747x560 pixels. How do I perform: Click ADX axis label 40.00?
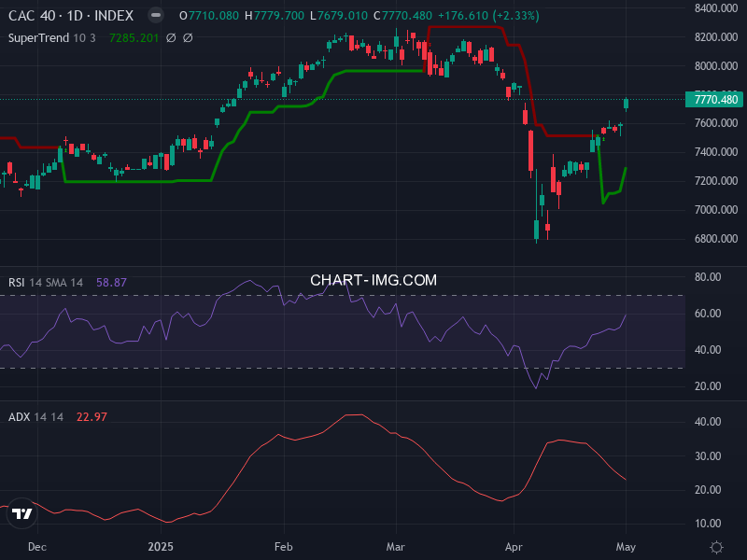click(708, 422)
